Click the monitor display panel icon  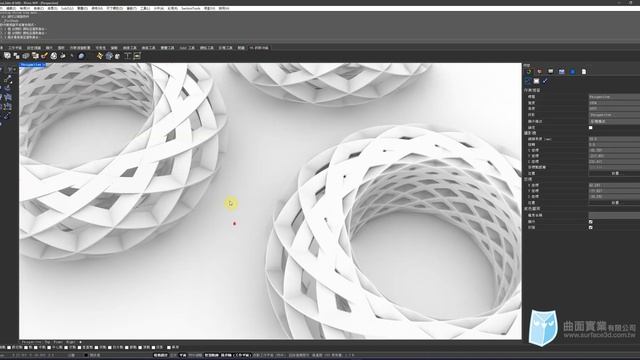click(x=551, y=71)
